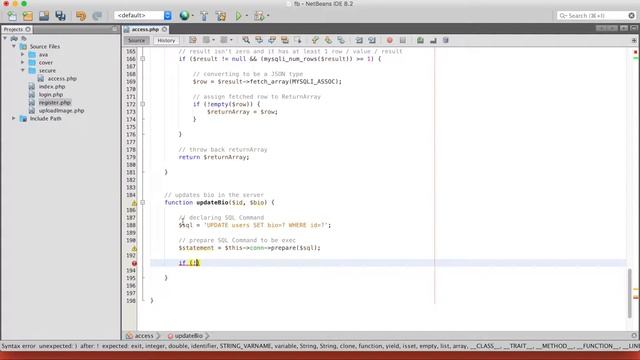Collapse the secure folder
Viewport: 640px width, 360px height.
22,70
